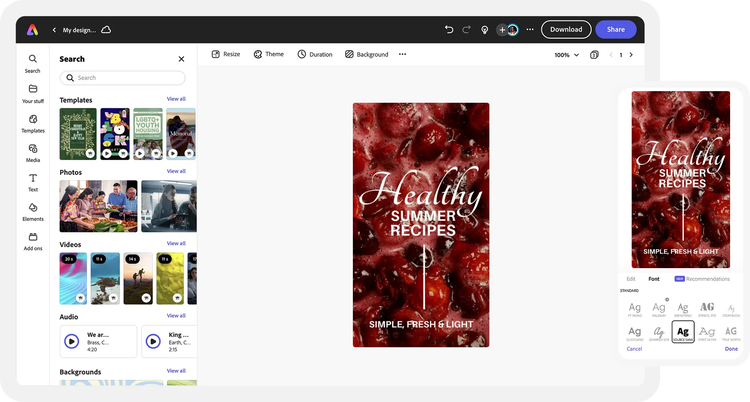This screenshot has width=750, height=402.
Task: Switch to the Font tab
Action: click(x=653, y=279)
